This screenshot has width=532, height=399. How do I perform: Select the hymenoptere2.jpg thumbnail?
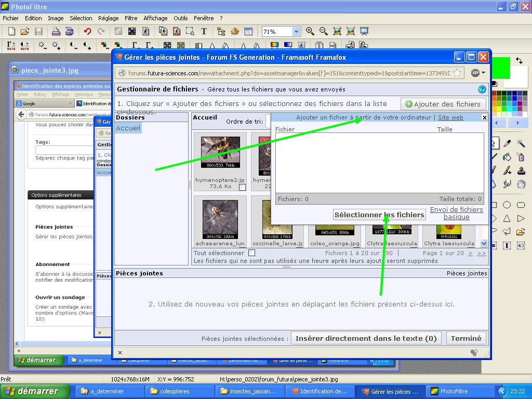click(220, 152)
